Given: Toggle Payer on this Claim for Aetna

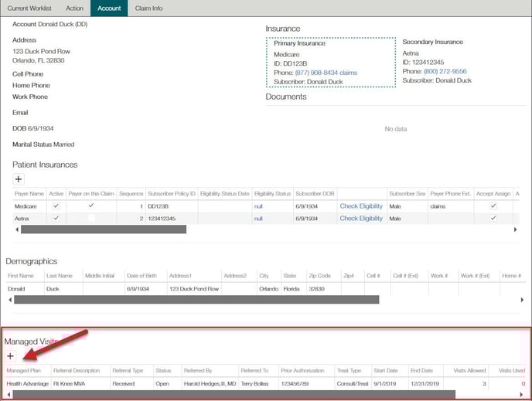Looking at the screenshot, I should click(91, 219).
